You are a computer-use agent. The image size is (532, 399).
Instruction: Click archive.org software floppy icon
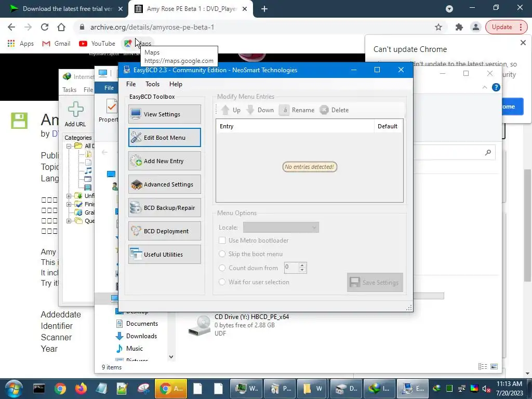(19, 121)
